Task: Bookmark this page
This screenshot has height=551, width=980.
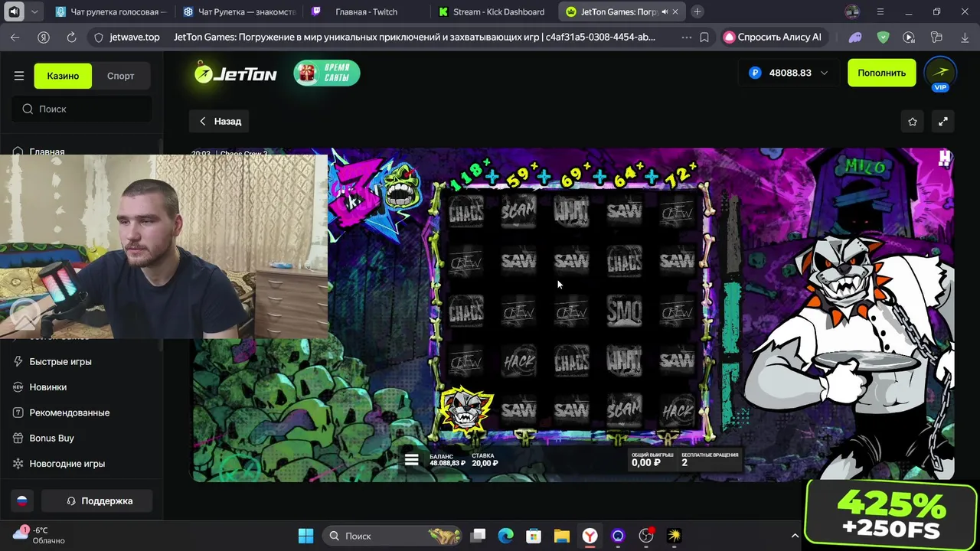Action: [x=704, y=37]
